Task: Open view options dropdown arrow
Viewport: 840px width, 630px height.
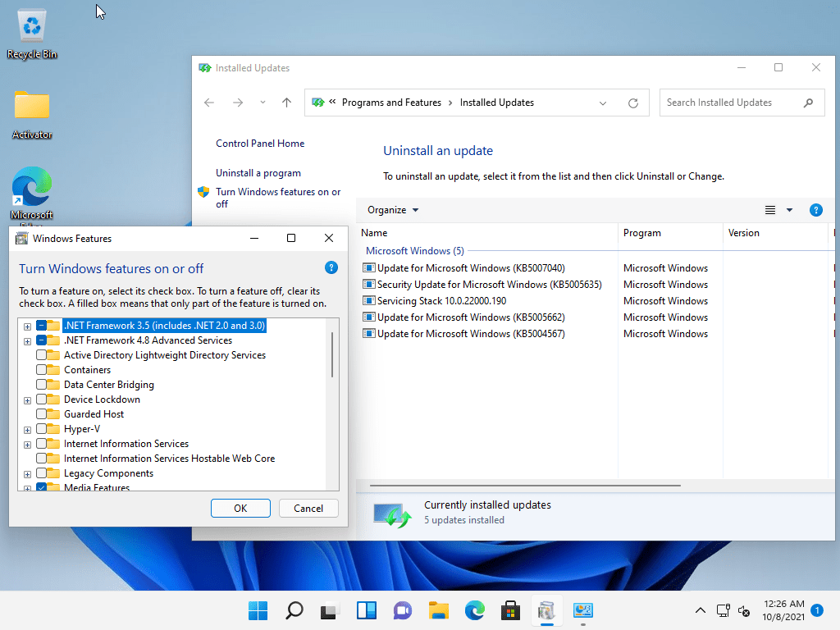Action: (x=789, y=210)
